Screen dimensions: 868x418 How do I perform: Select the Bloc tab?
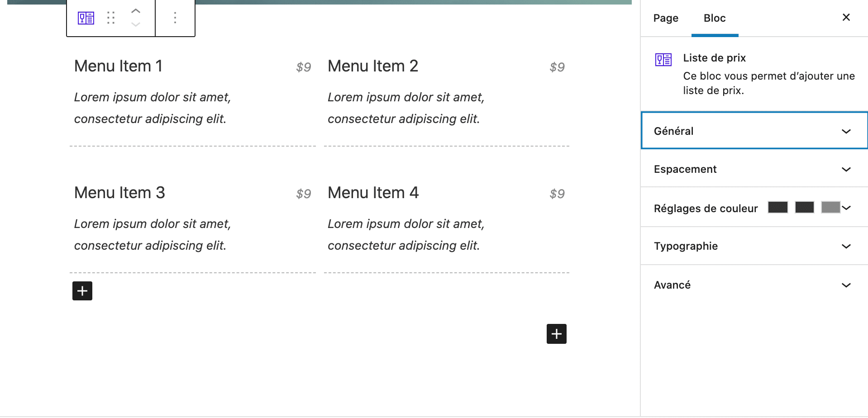[715, 18]
